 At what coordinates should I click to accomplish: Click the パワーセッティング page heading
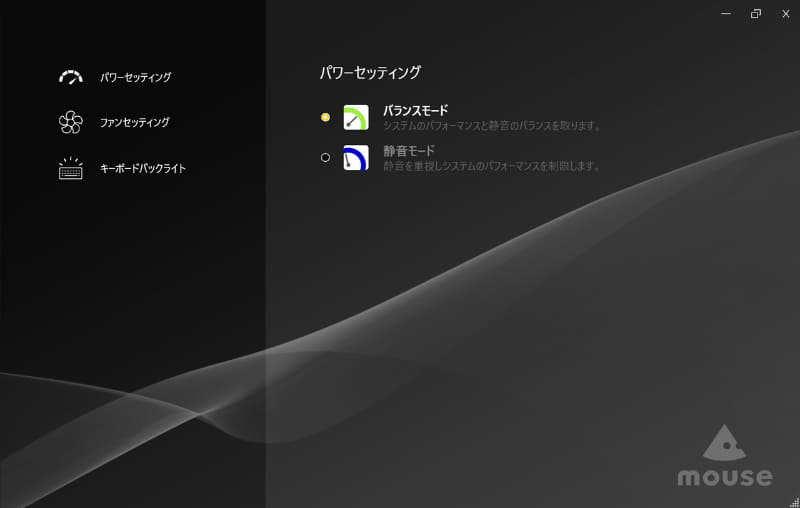pos(370,72)
